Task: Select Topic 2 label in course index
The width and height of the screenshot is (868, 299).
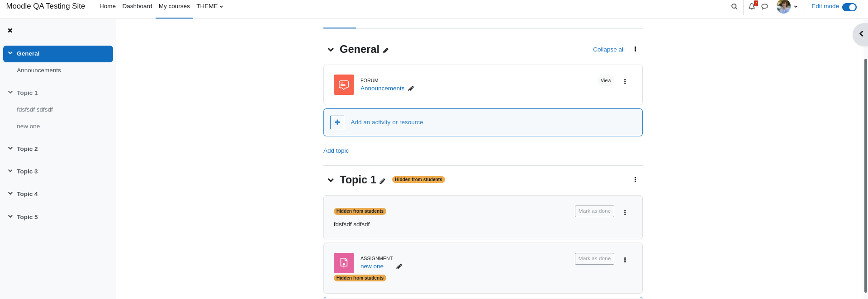Action: click(x=27, y=149)
